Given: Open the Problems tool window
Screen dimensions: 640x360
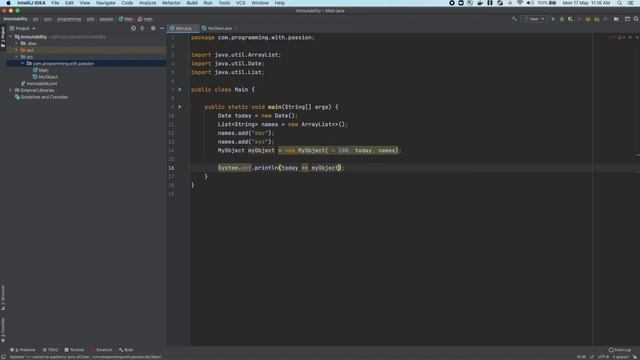Looking at the screenshot, I should 23,350.
